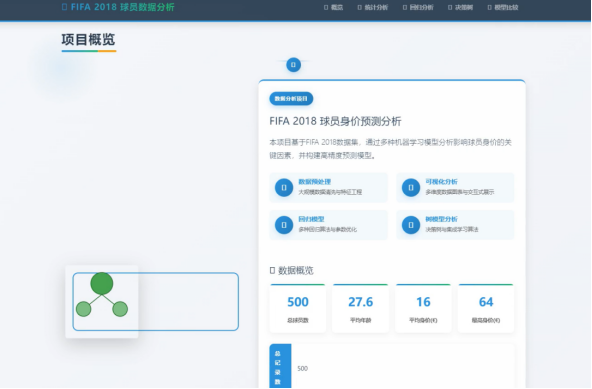Click the 27.6 平均年龄 stat card
Viewport: 592px width, 389px height.
361,309
